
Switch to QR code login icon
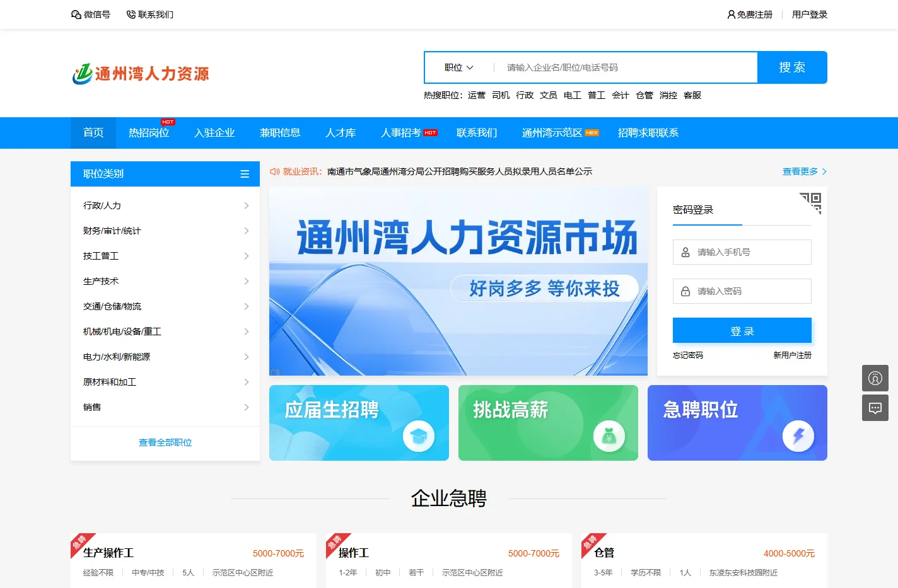click(x=811, y=204)
